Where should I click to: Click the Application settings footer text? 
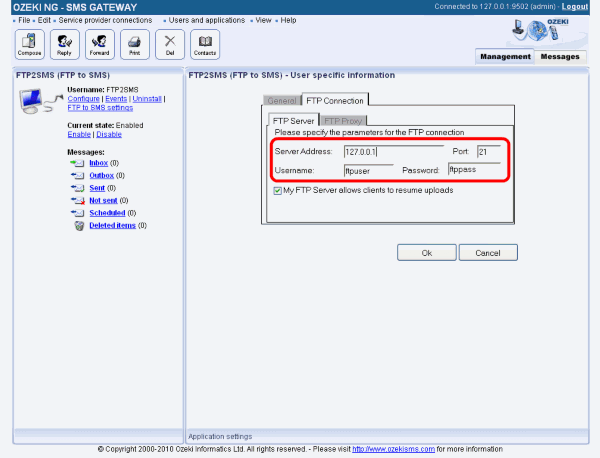(x=220, y=437)
